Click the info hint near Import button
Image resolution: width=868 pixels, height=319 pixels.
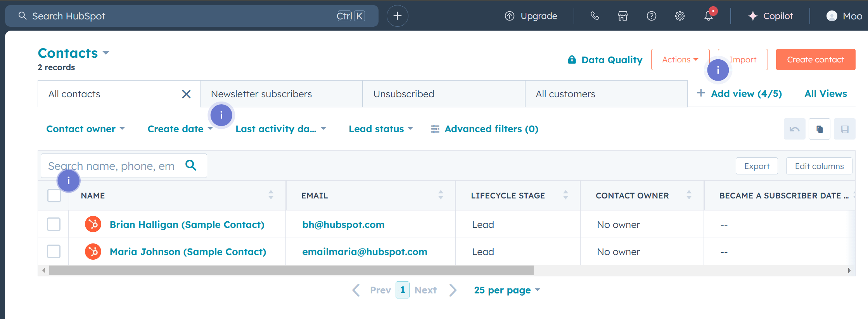click(718, 70)
